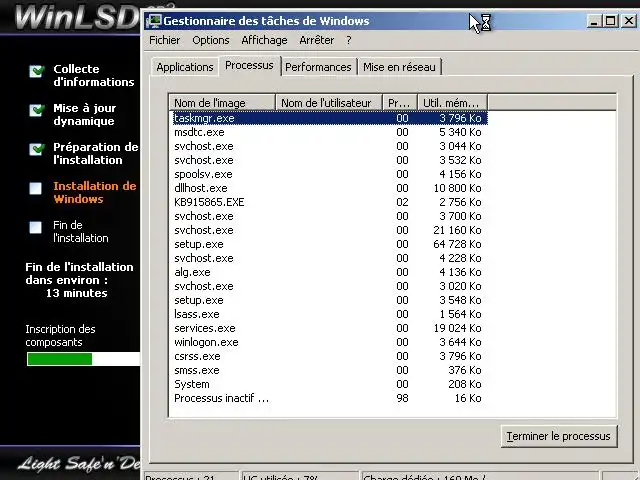The height and width of the screenshot is (480, 640).
Task: Select the msdtc.exe process
Action: coord(330,132)
